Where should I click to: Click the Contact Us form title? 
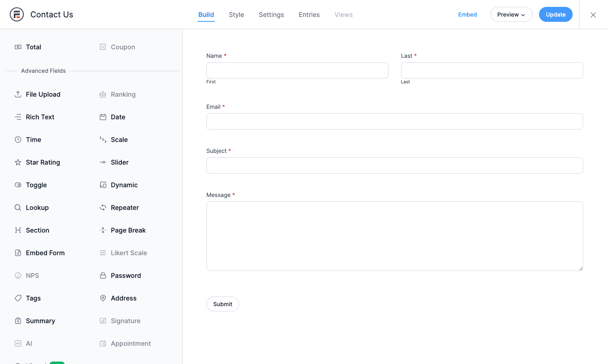[52, 15]
